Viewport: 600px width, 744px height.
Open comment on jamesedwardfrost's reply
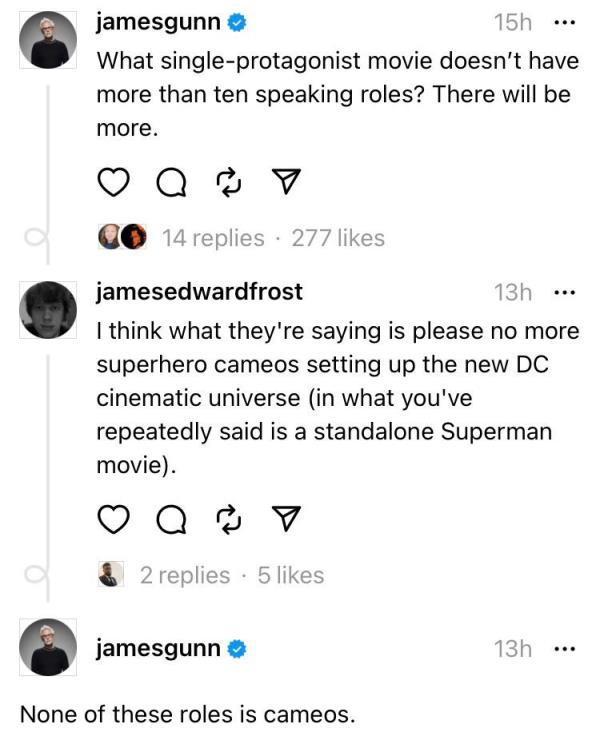[x=172, y=520]
